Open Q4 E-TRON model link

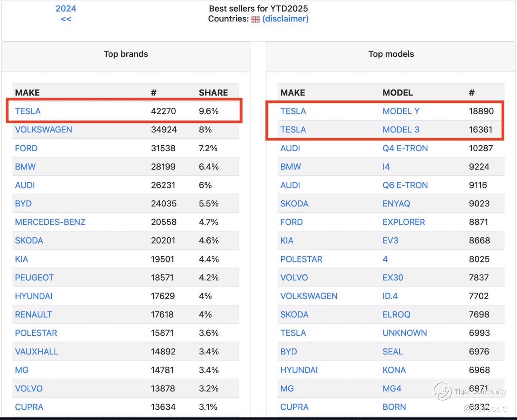tap(405, 148)
